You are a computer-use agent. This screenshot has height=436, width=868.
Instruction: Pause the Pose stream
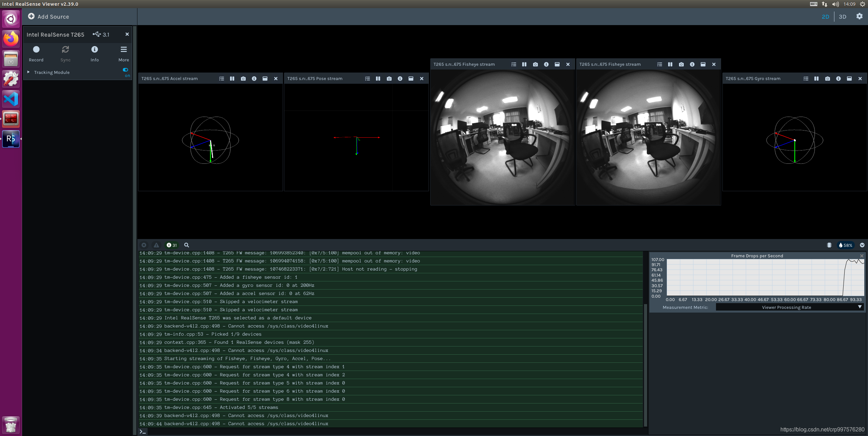pyautogui.click(x=378, y=79)
